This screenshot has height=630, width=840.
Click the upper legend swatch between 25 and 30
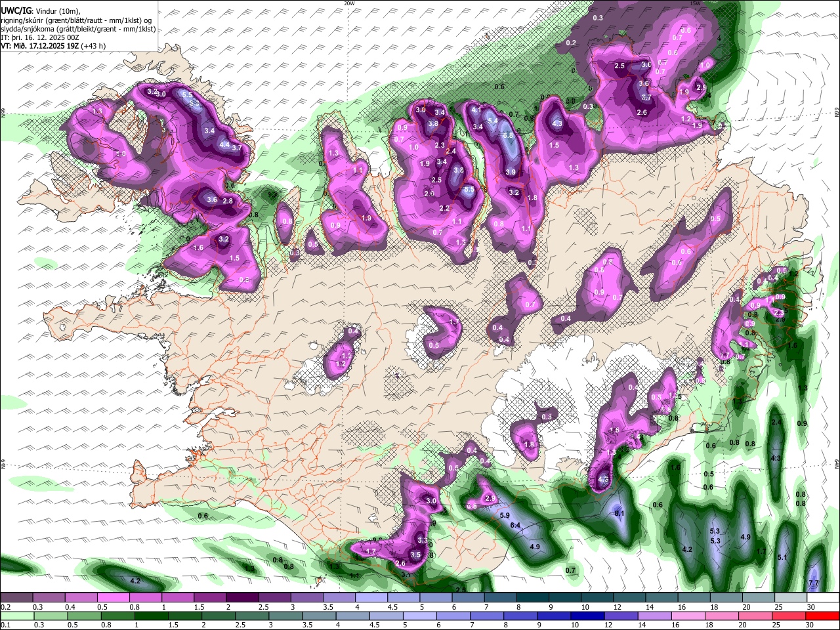pos(789,598)
